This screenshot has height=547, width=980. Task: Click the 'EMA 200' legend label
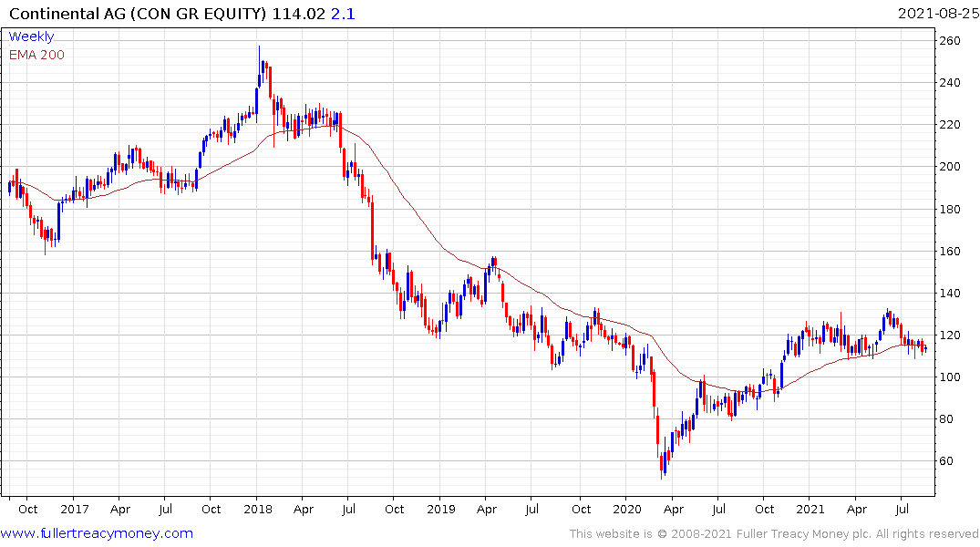tap(36, 55)
